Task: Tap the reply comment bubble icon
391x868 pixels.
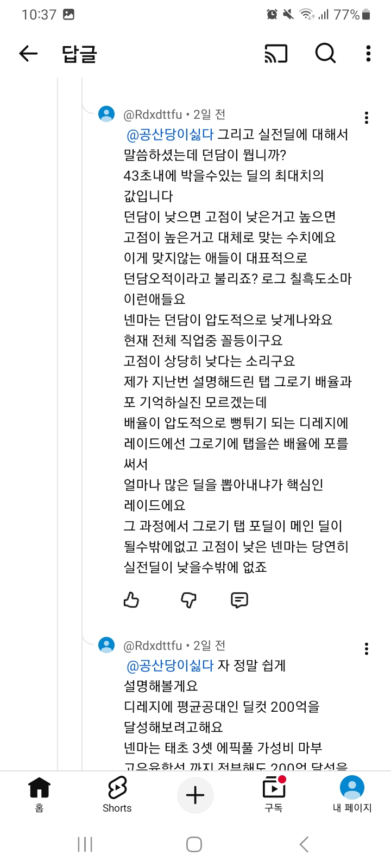Action: (239, 600)
